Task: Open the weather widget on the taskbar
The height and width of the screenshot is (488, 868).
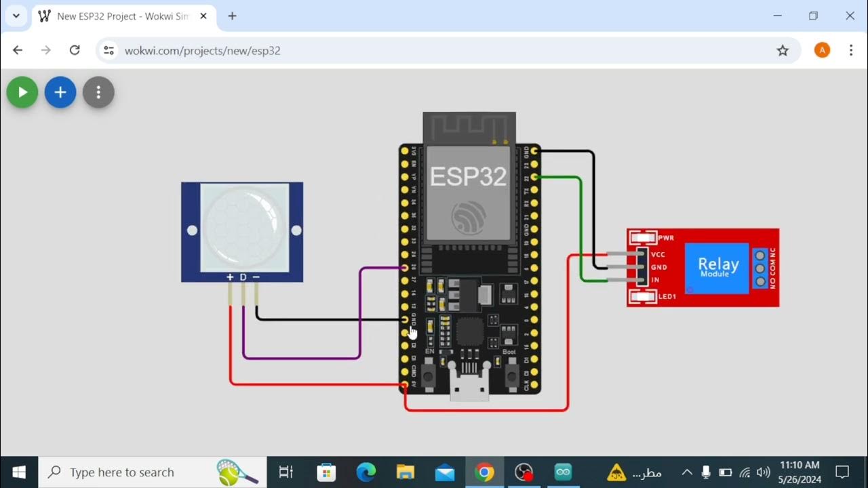Action: (x=634, y=472)
